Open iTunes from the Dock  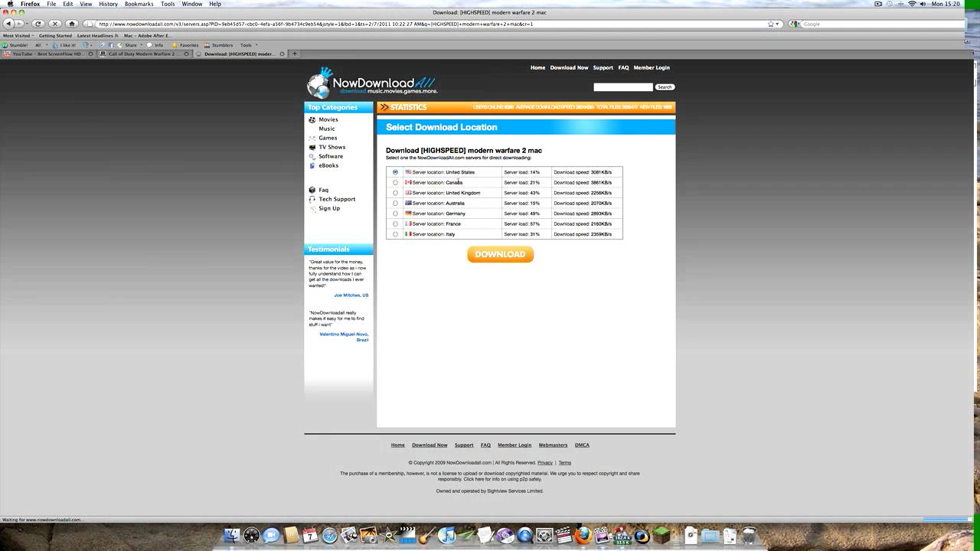pos(446,536)
